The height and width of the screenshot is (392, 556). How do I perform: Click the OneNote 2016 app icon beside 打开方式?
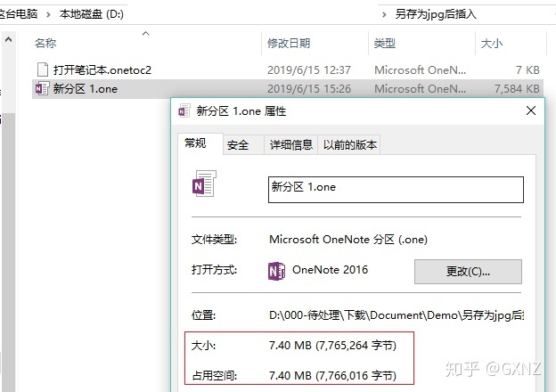tap(276, 271)
